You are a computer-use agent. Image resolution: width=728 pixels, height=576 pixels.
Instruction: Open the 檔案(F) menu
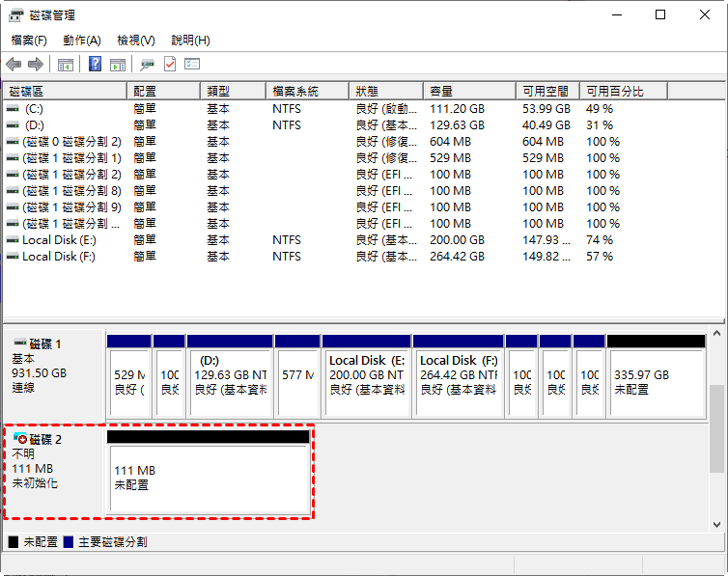(x=29, y=41)
